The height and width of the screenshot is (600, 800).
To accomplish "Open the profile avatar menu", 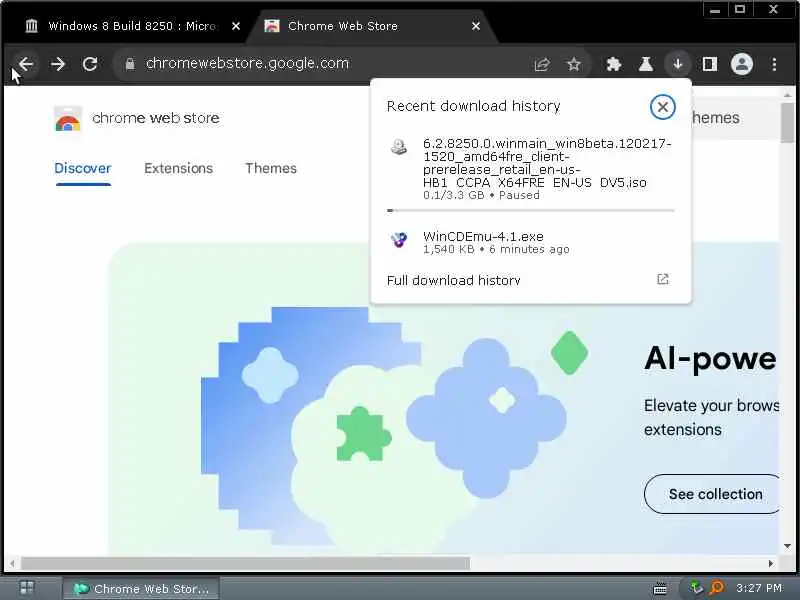I will pos(742,64).
